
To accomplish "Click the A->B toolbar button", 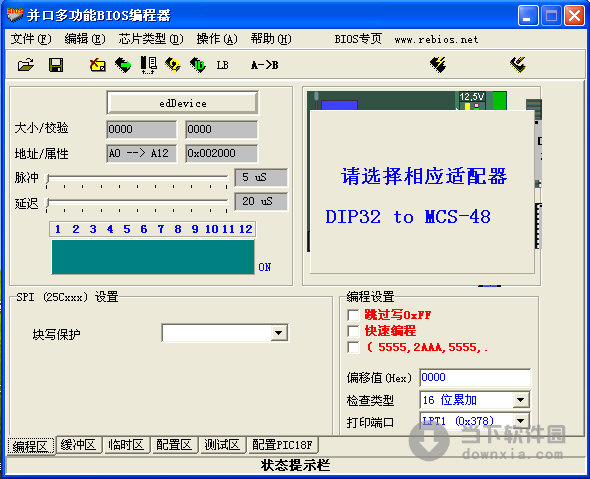I will point(265,65).
